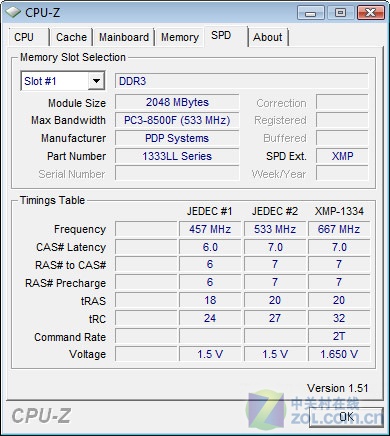This screenshot has width=390, height=436.
Task: Click the 1.650 V voltage cell
Action: pyautogui.click(x=339, y=354)
